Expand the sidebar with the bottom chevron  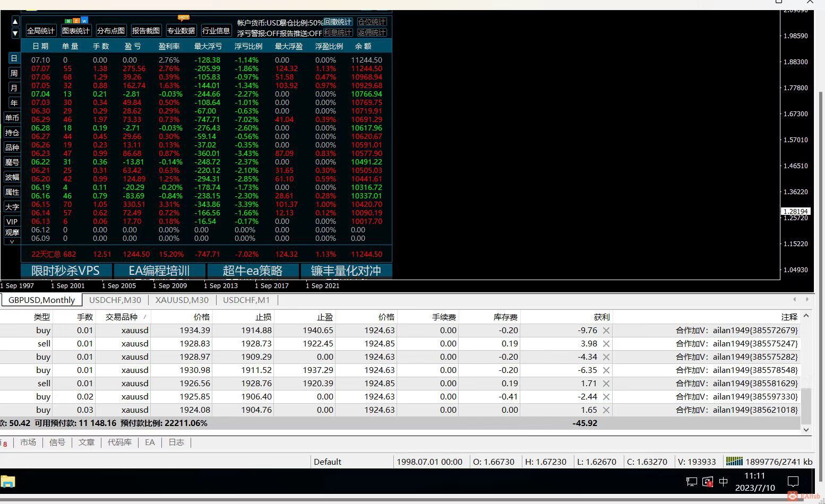[12, 241]
